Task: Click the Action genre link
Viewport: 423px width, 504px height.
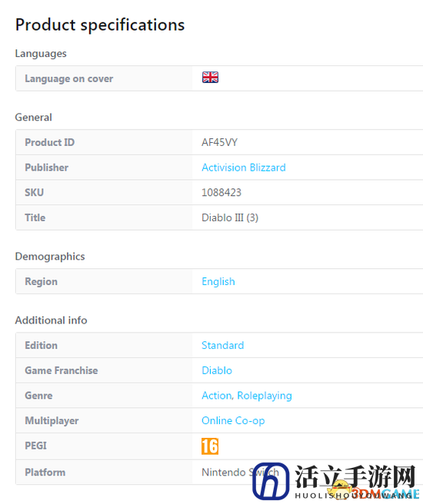Action: (x=216, y=396)
